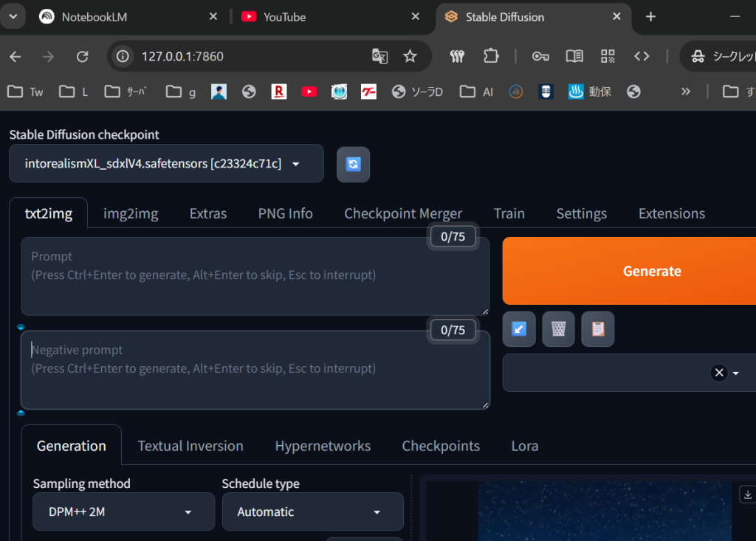Click the QR code icon in the browser toolbar
This screenshot has width=756, height=541.
tap(608, 56)
